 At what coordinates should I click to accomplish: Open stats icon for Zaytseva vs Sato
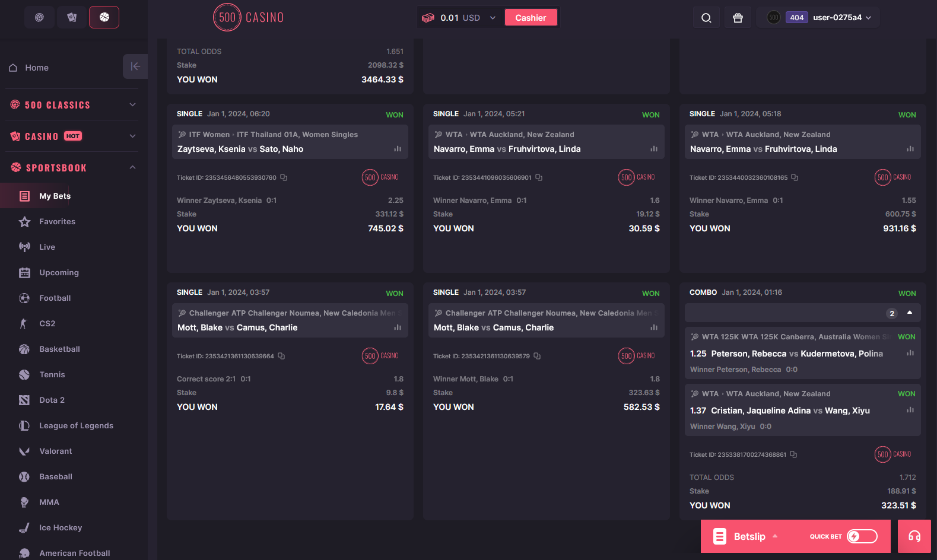pyautogui.click(x=398, y=149)
